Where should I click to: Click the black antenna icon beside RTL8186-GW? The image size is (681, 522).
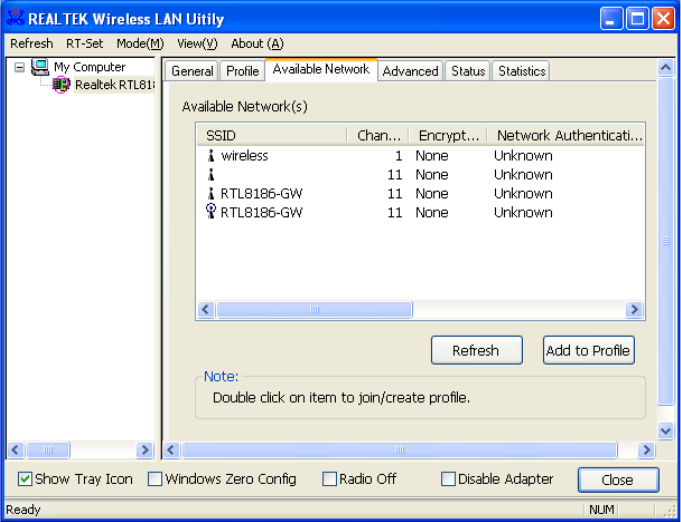tap(211, 193)
